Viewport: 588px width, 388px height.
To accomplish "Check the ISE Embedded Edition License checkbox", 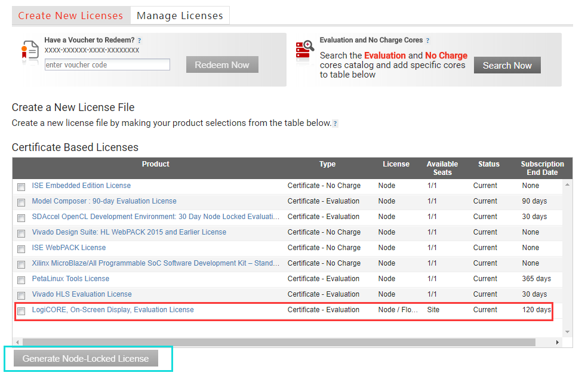I will coord(21,187).
